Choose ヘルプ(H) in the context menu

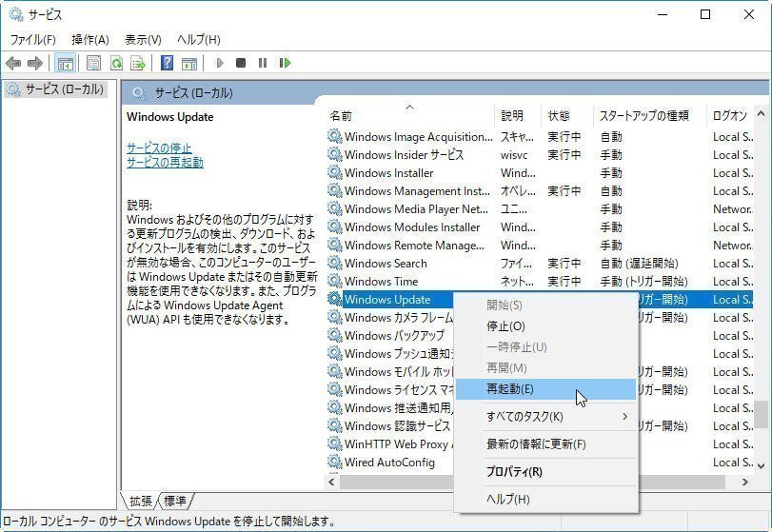(x=545, y=499)
